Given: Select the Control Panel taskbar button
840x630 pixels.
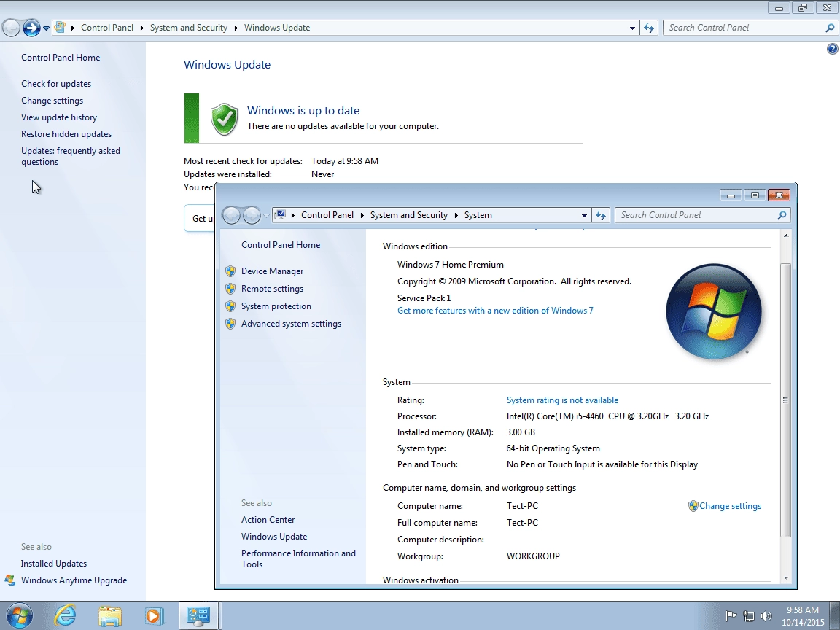Looking at the screenshot, I should click(198, 615).
